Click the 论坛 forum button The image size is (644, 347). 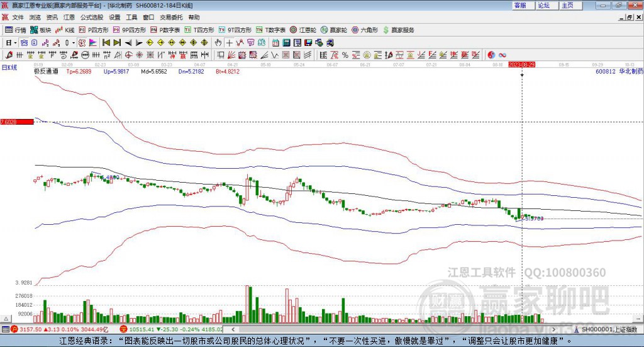pyautogui.click(x=547, y=5)
